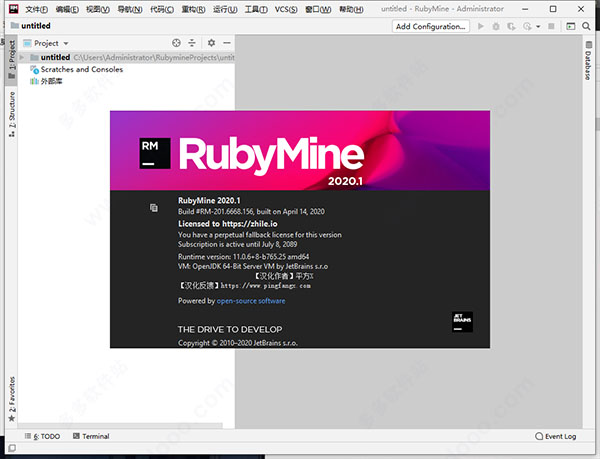This screenshot has width=600, height=459.
Task: Click the tool windows quick-access icon bottom-left
Action: (12, 448)
